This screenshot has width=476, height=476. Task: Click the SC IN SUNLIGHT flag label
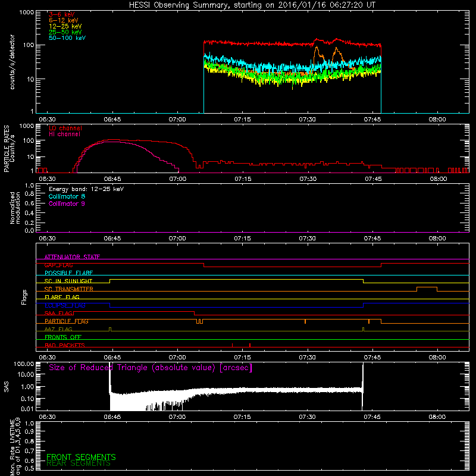click(x=68, y=281)
